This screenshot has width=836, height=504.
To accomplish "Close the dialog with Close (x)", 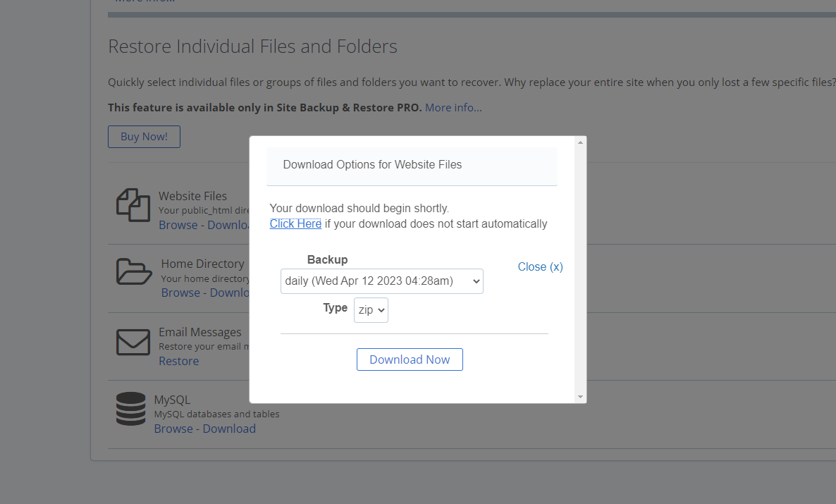I will [x=540, y=266].
